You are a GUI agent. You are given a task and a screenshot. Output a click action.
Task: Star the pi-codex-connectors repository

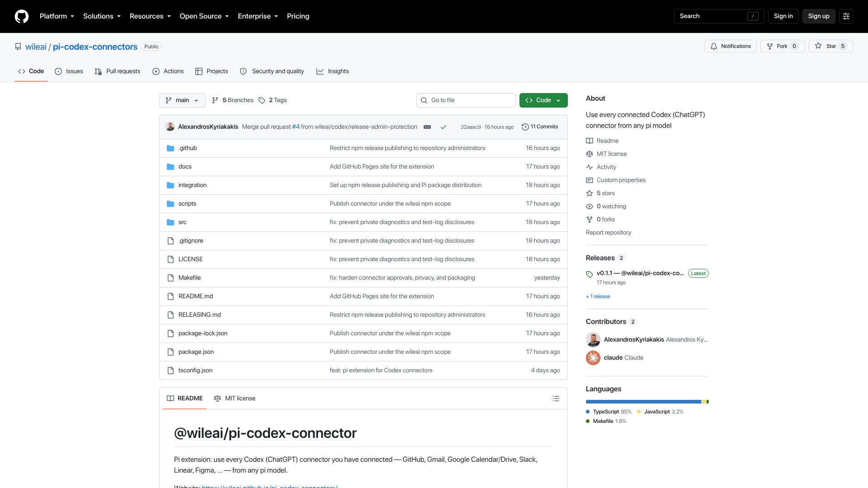coord(831,46)
